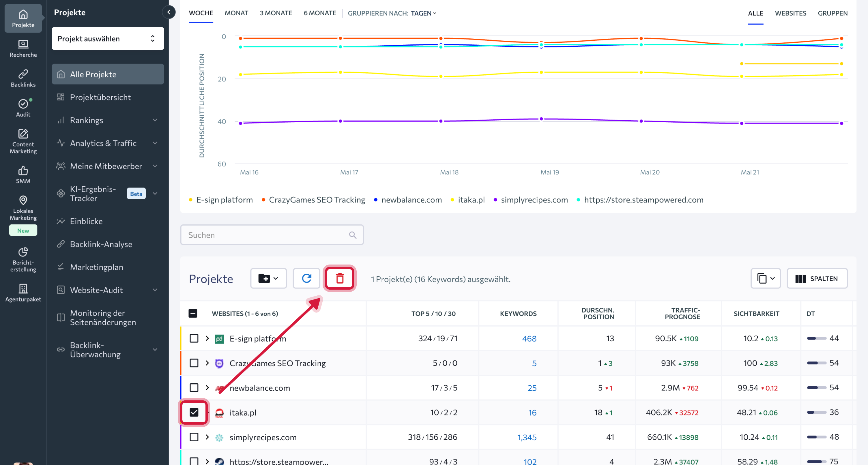Switch chart to 6 Monate
This screenshot has height=465, width=868.
coord(320,13)
